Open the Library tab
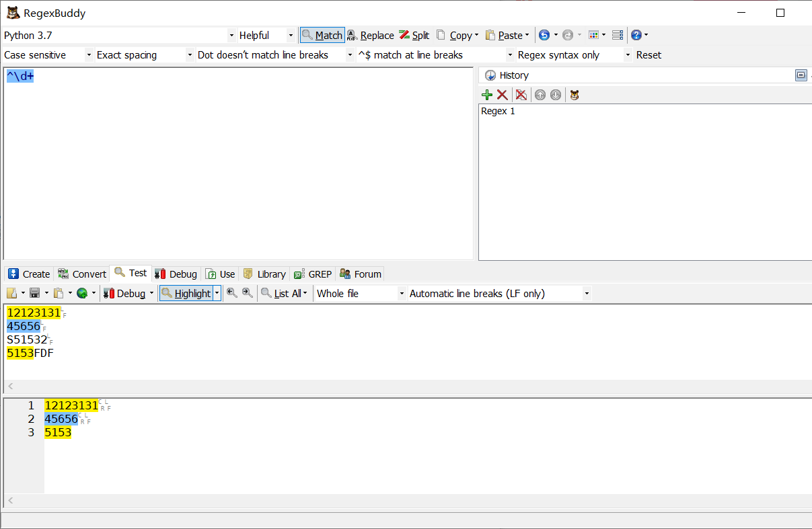Screen dimensions: 812x529 (x=264, y=274)
